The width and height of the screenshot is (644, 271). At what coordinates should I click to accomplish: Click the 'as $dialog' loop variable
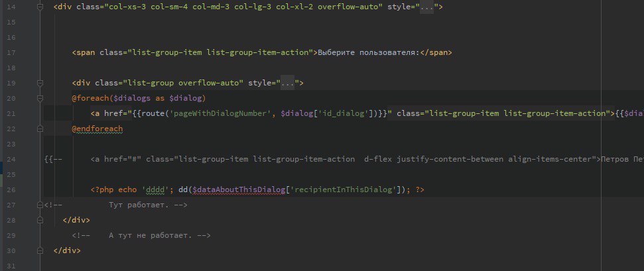(180, 98)
